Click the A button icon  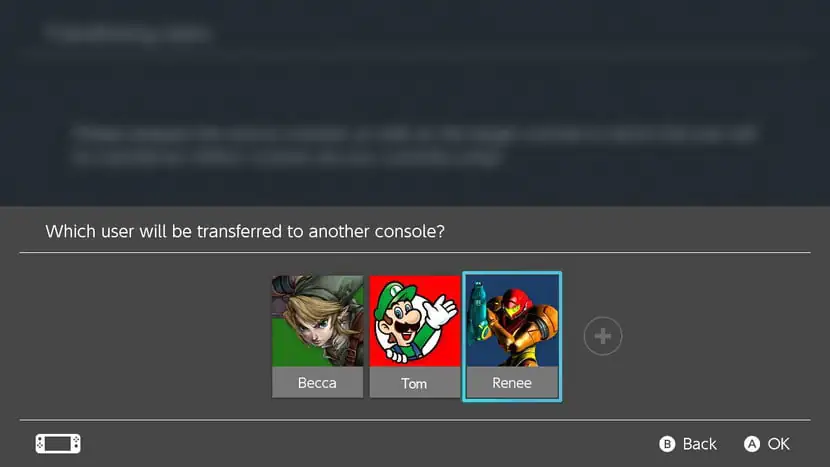(x=752, y=444)
